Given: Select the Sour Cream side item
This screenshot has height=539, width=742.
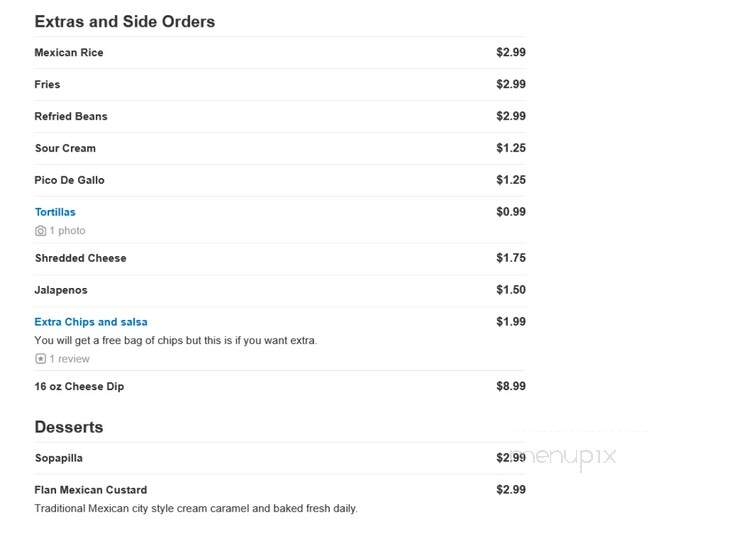Looking at the screenshot, I should [x=65, y=148].
